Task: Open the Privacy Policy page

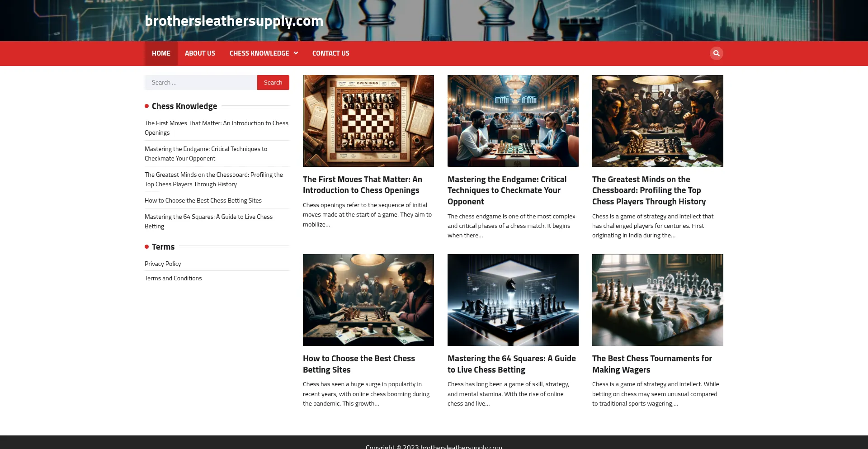Action: (163, 264)
